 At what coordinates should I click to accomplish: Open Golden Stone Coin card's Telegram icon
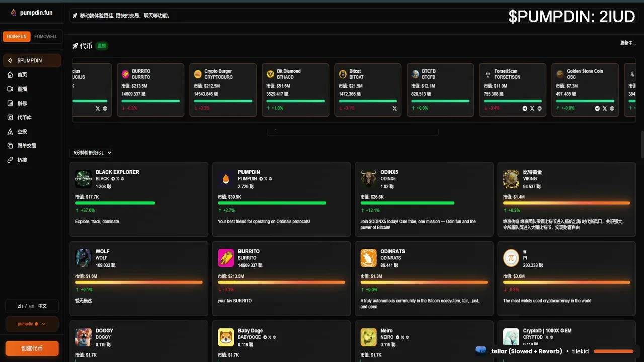coord(597,108)
